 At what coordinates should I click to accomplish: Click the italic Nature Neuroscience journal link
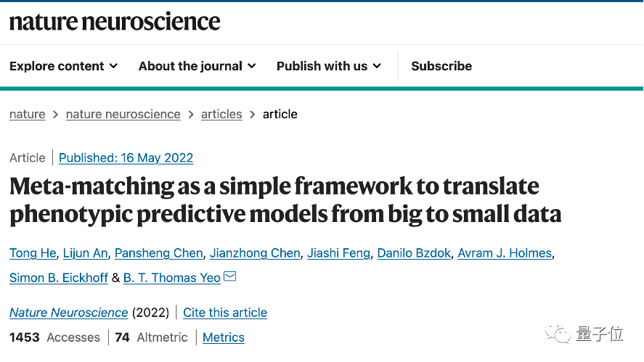coord(69,313)
